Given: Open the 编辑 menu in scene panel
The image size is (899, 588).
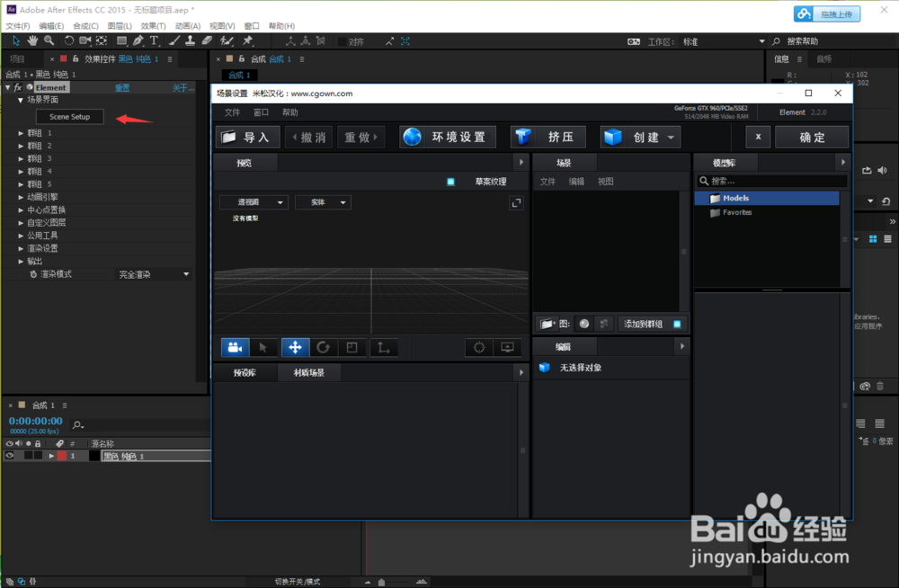Looking at the screenshot, I should pyautogui.click(x=577, y=182).
